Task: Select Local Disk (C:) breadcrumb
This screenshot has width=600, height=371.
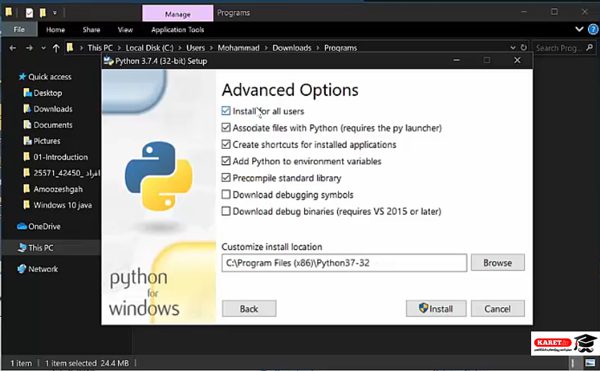Action: pyautogui.click(x=150, y=48)
